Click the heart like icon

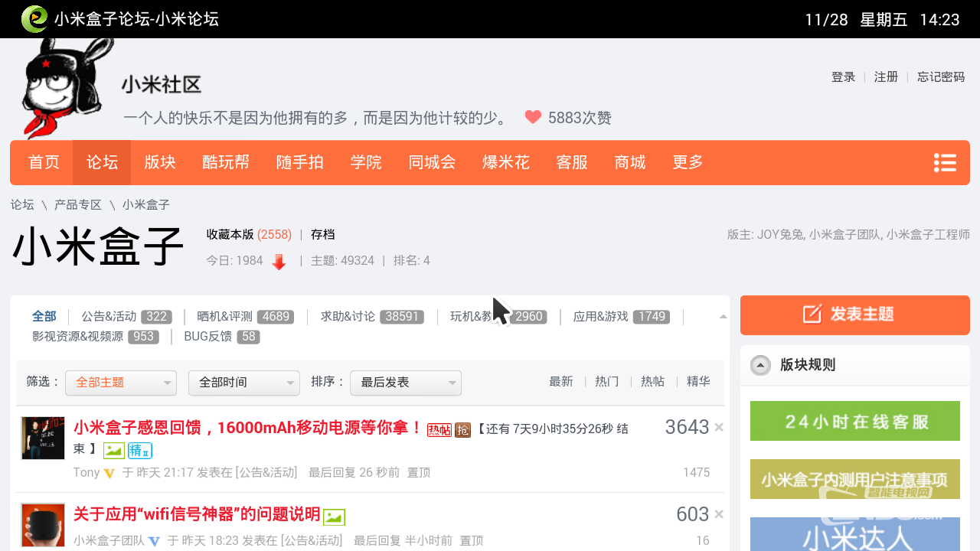click(x=533, y=117)
